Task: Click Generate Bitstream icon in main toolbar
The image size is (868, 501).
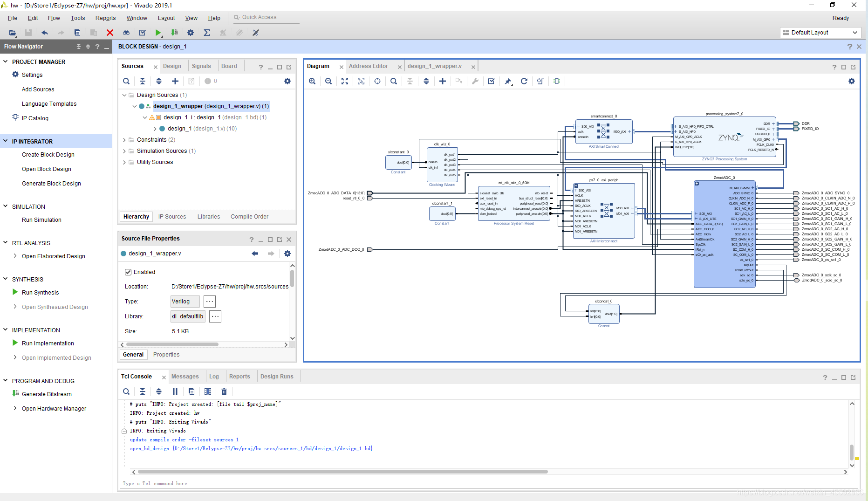Action: point(174,33)
